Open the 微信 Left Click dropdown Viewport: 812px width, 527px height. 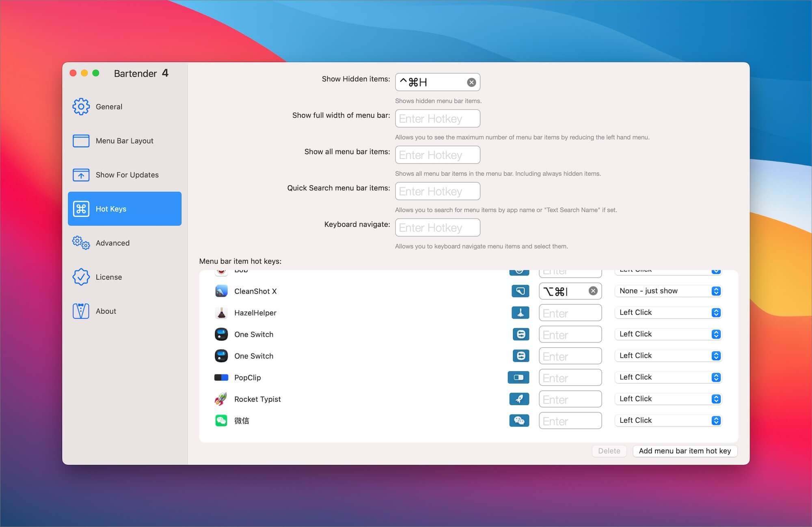click(668, 420)
